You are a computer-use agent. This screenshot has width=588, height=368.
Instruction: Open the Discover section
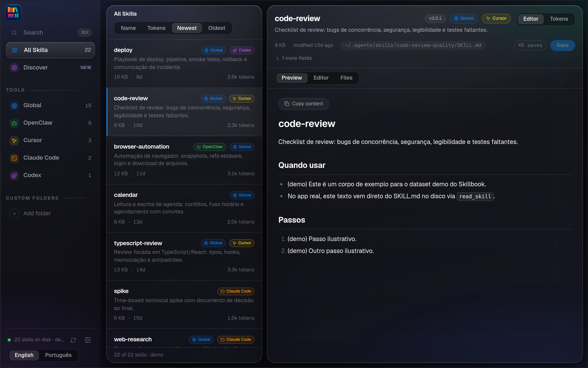pos(50,68)
